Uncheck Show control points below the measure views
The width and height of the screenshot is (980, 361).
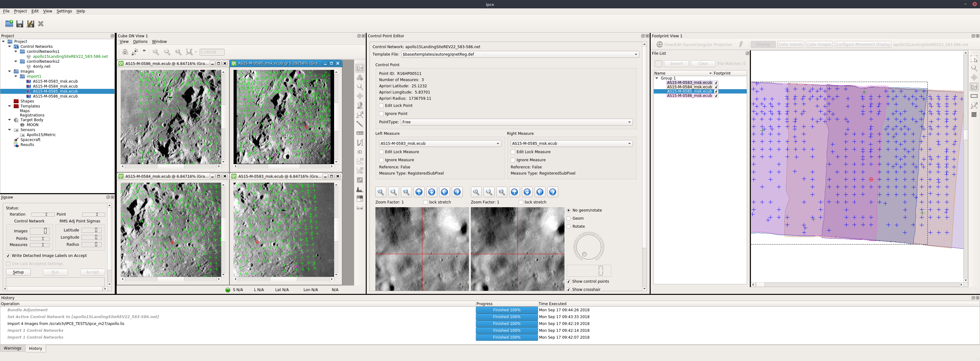[569, 281]
